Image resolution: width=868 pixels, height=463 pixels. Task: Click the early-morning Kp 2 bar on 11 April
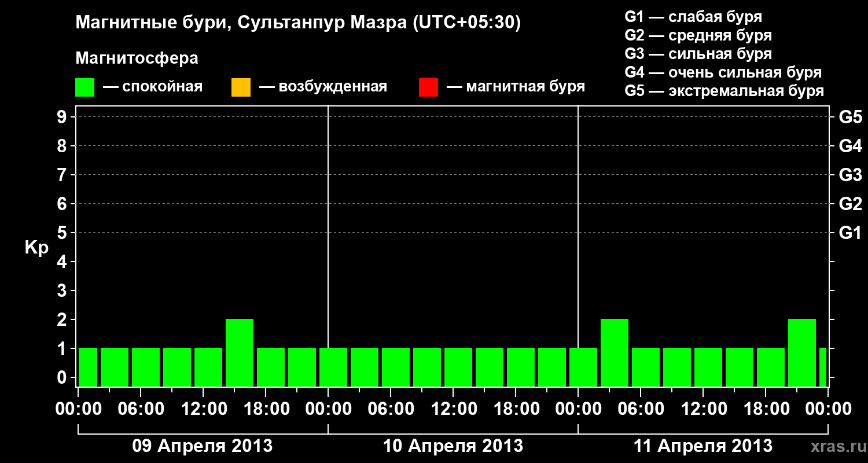(x=615, y=352)
